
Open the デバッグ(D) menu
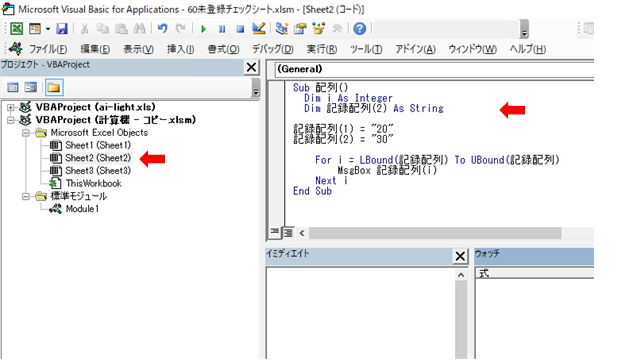273,49
